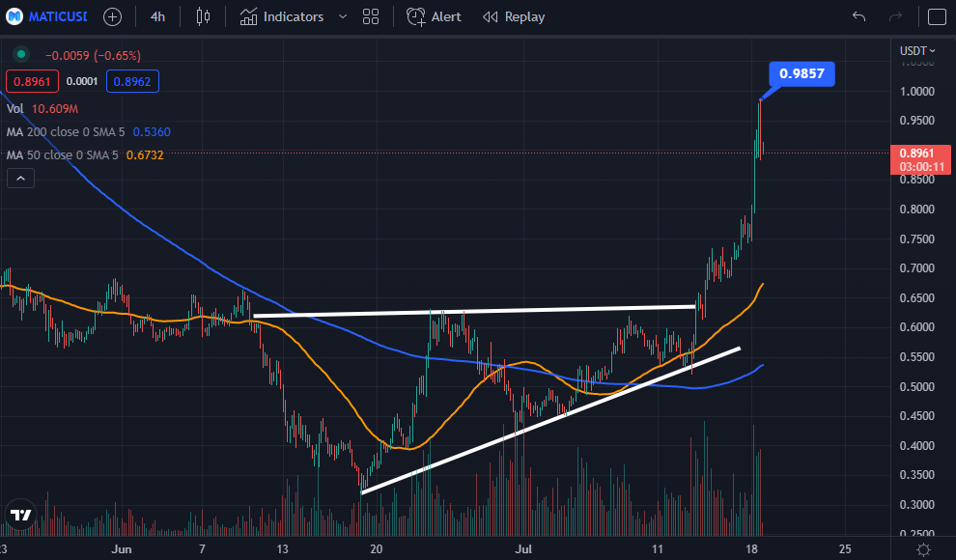Click the blue buy price 0.8962 button
The width and height of the screenshot is (956, 560).
(x=132, y=82)
